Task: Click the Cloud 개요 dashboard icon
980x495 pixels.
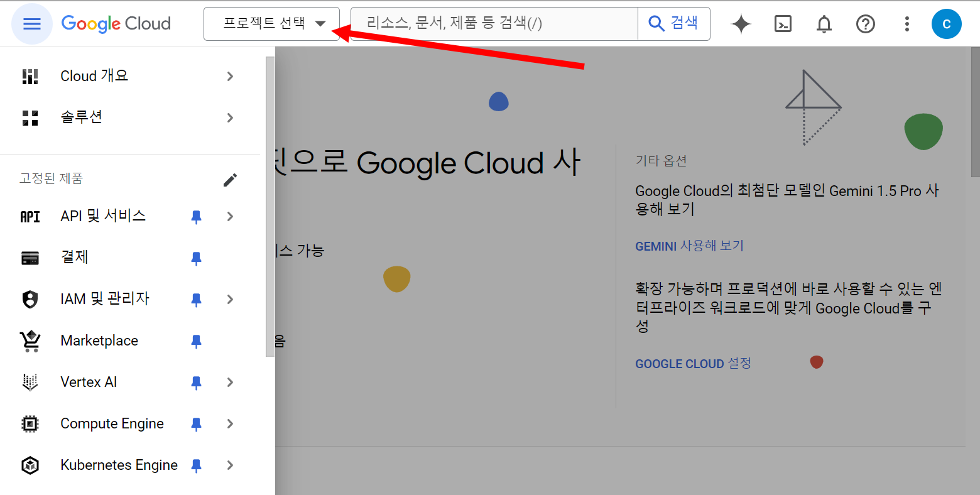Action: [30, 77]
